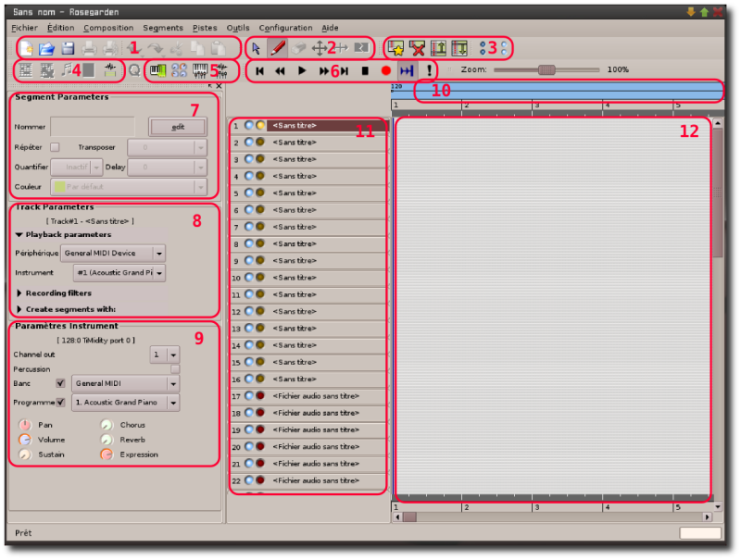Open the Édition menu
The image size is (741, 560).
coord(60,28)
